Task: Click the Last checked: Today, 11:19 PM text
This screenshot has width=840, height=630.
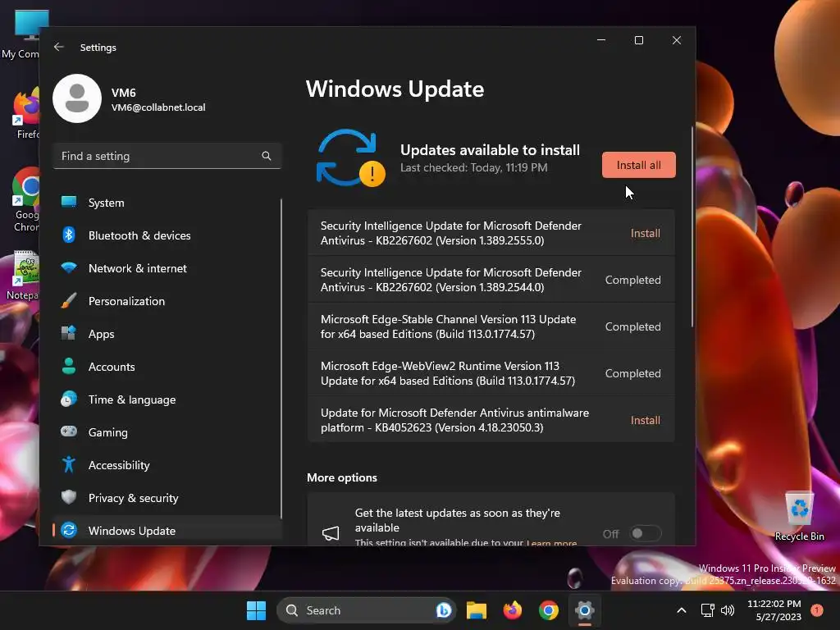Action: tap(473, 167)
